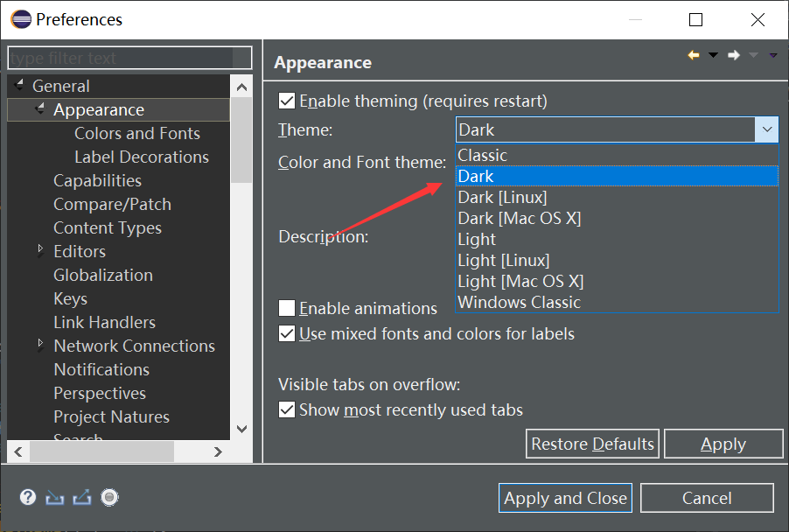Click the Help question mark icon

point(28,497)
